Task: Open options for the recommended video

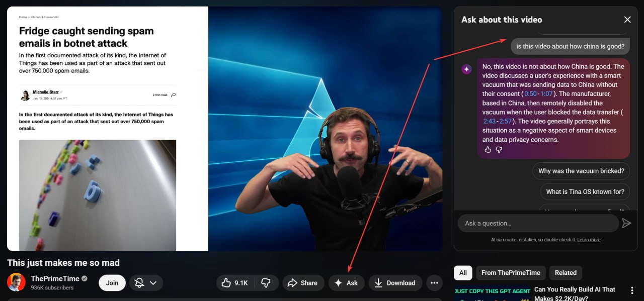Action: point(632,290)
